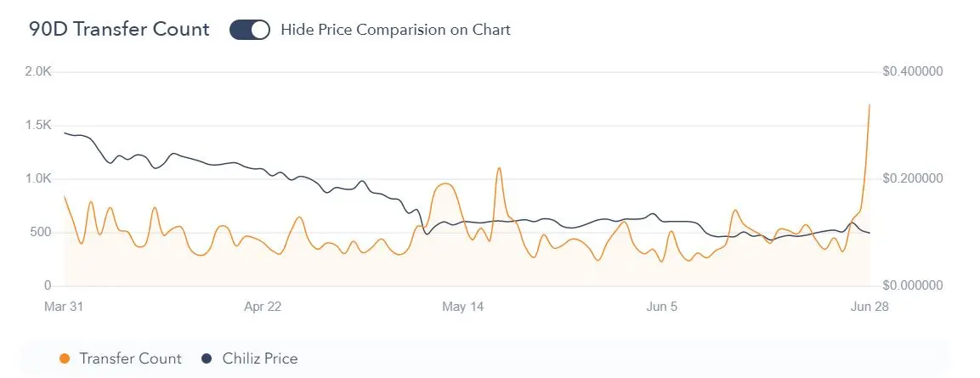Click the Jun 28 date axis label
The height and width of the screenshot is (378, 980).
pyautogui.click(x=870, y=306)
